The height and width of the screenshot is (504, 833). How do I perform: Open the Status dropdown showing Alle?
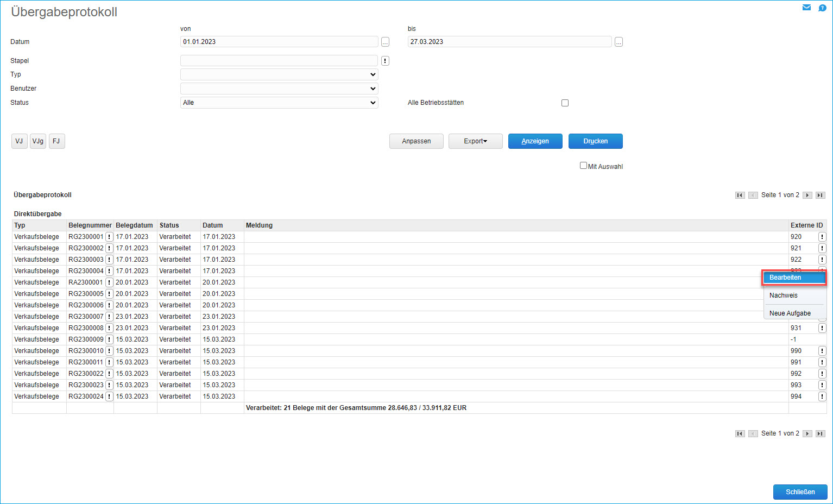click(x=279, y=103)
